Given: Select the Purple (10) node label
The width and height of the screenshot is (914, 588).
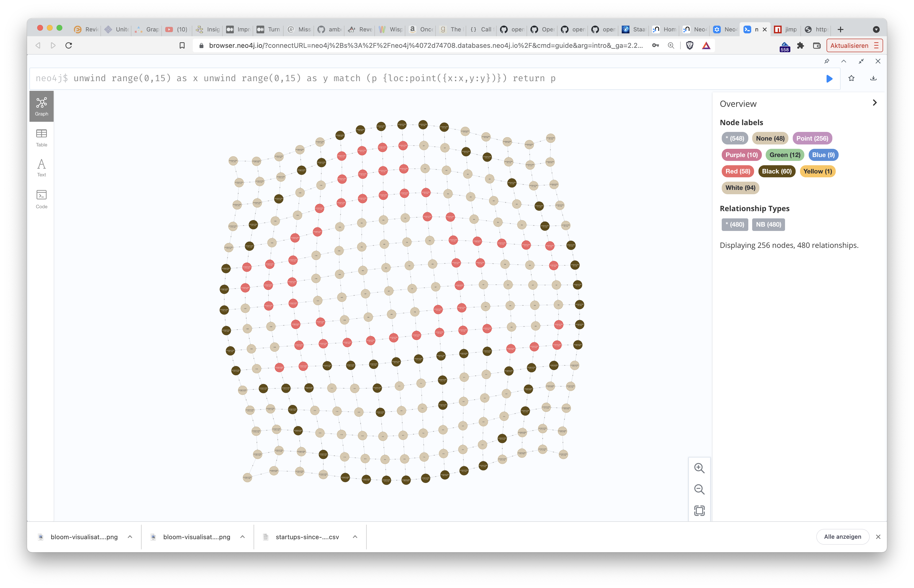Looking at the screenshot, I should (741, 155).
